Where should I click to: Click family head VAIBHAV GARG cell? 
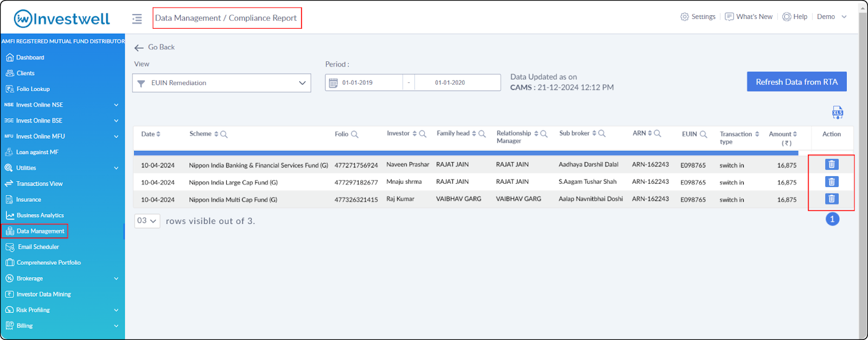tap(458, 199)
